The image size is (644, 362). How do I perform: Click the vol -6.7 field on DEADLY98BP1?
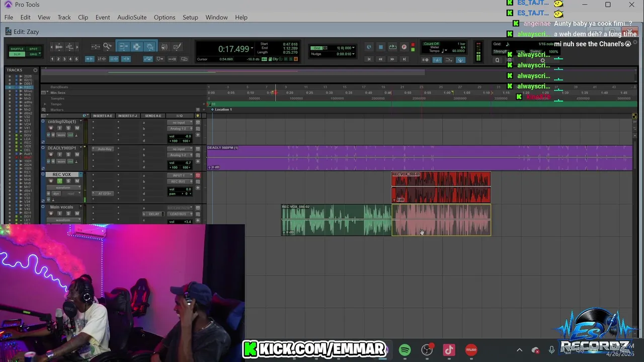point(180,163)
